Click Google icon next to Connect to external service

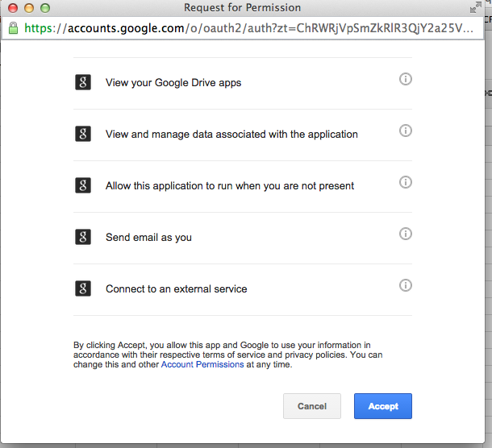83,288
